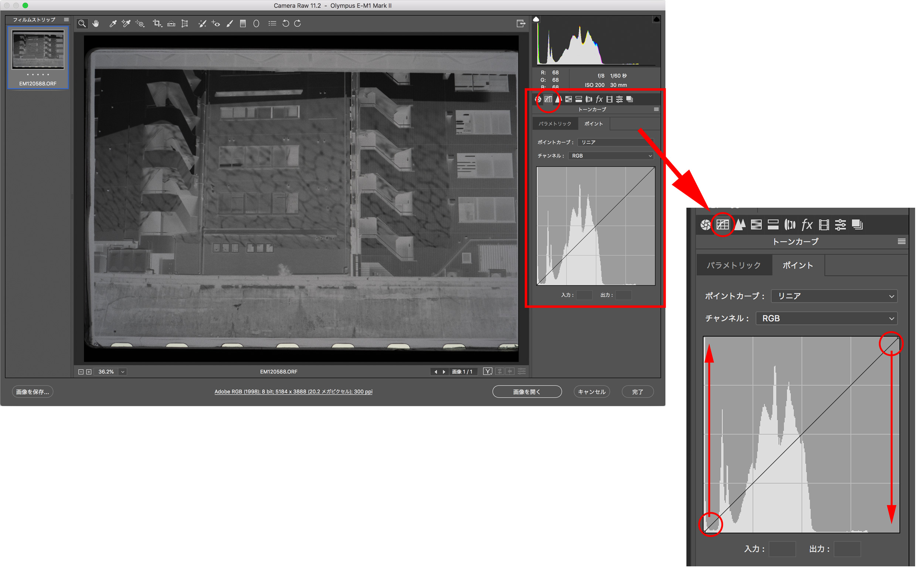
Task: Switch to パラメトリック tab in enlarged inset
Action: (734, 265)
